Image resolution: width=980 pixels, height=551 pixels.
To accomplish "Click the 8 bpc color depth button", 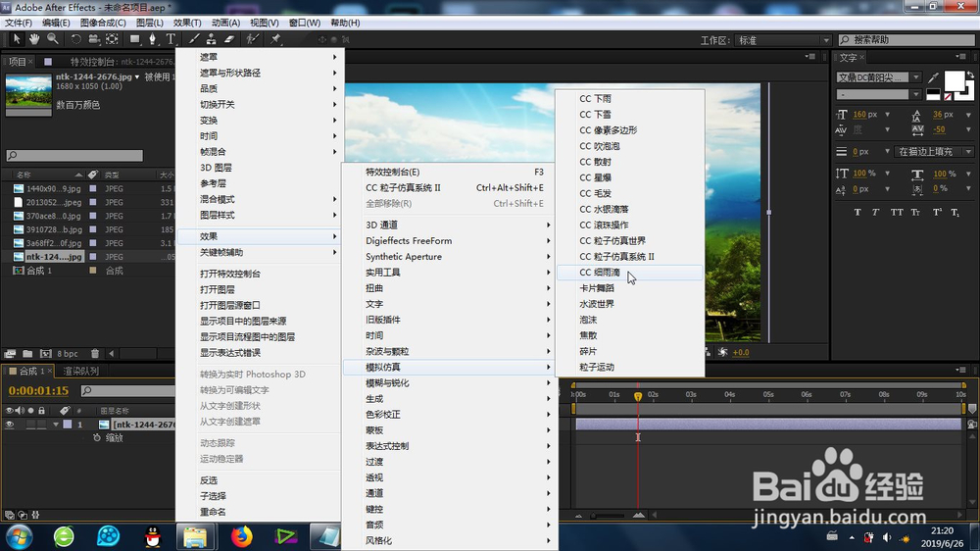I will (68, 353).
